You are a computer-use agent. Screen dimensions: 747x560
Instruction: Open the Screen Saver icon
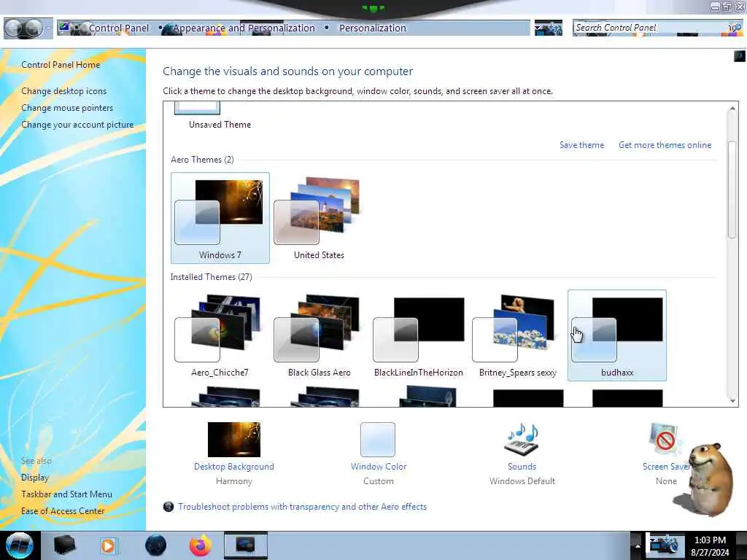pyautogui.click(x=665, y=439)
